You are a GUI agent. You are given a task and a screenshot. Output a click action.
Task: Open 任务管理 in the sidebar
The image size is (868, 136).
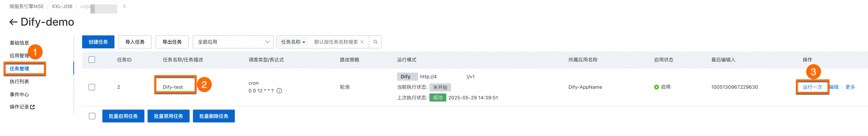pyautogui.click(x=19, y=69)
